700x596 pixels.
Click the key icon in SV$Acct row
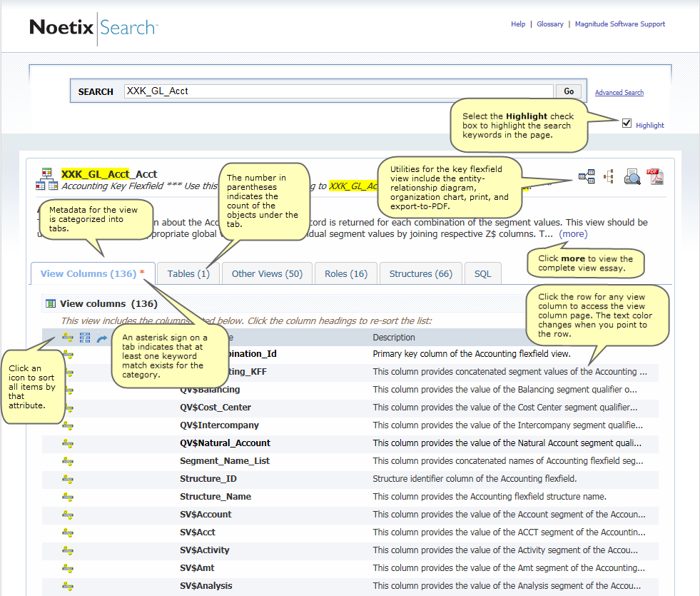[x=68, y=532]
